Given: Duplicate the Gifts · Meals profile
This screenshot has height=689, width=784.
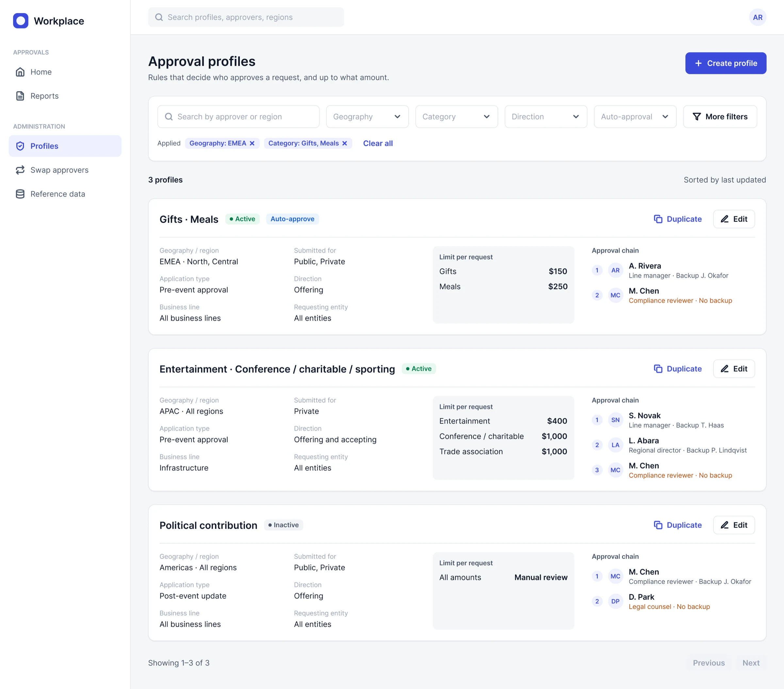Looking at the screenshot, I should [x=678, y=219].
